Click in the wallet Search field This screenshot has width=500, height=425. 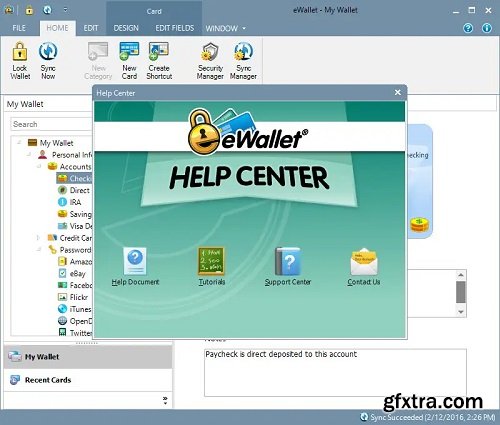52,124
